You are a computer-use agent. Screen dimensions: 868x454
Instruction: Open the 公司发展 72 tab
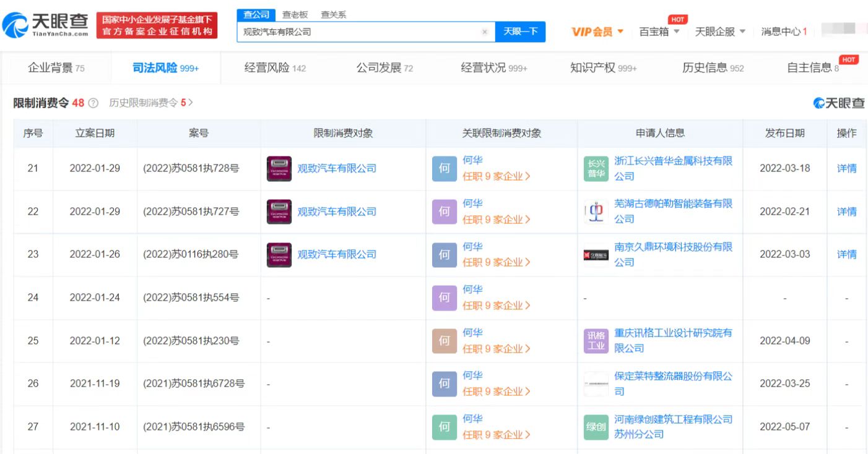[384, 68]
